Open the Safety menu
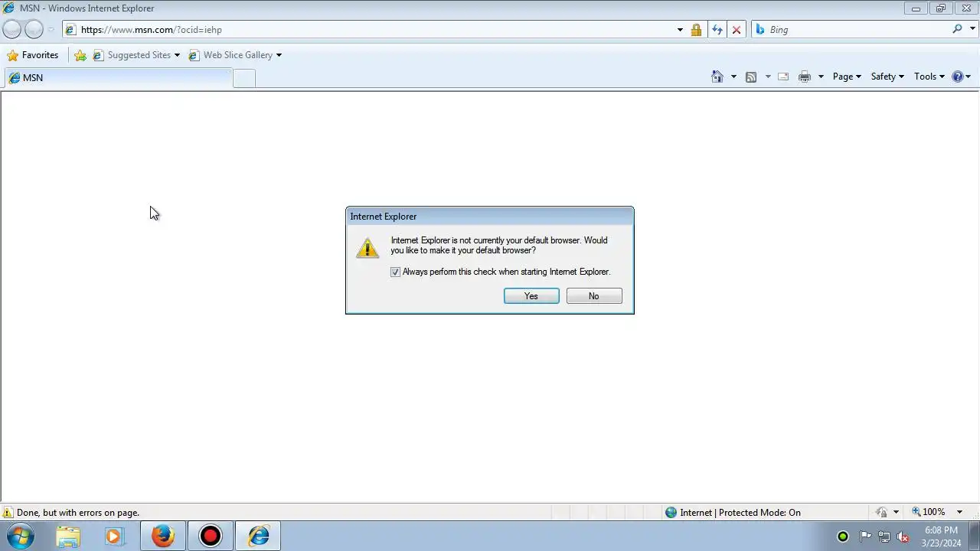980x551 pixels. tap(887, 77)
